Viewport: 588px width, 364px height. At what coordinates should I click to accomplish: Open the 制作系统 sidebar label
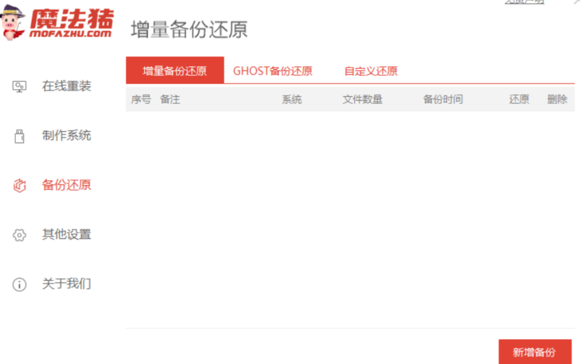click(66, 136)
